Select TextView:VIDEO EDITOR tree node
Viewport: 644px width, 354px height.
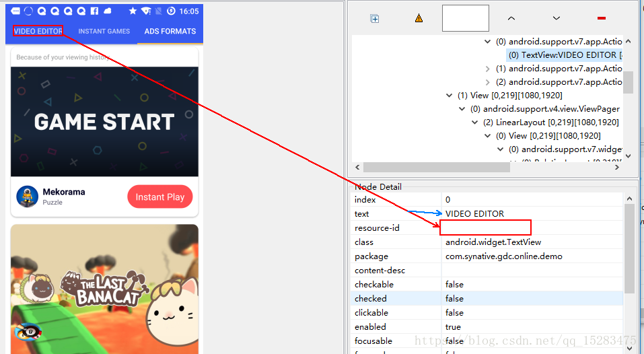[565, 55]
